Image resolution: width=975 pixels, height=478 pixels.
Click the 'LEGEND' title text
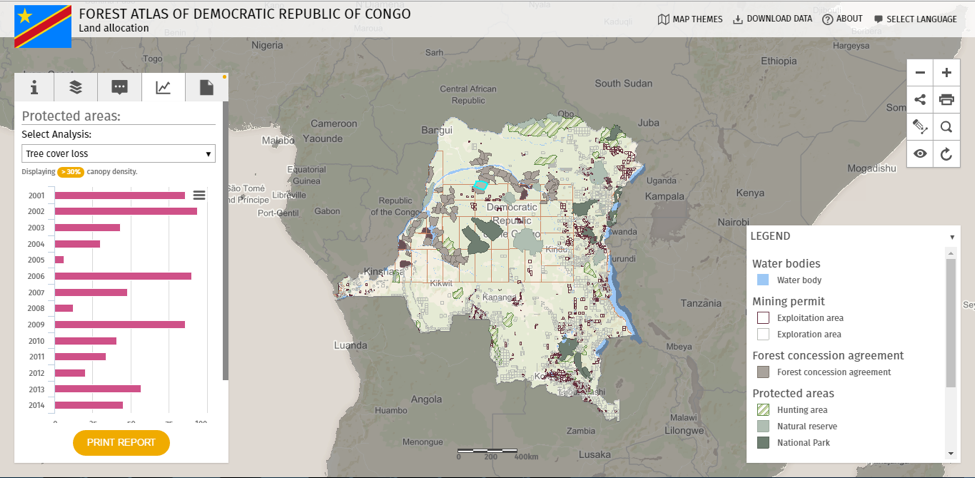[770, 236]
